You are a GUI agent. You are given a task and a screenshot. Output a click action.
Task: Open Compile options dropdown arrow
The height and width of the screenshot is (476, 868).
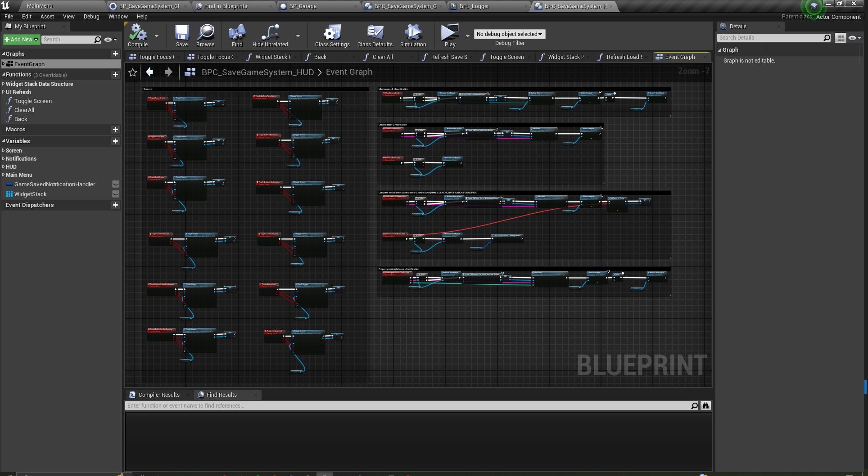(157, 36)
